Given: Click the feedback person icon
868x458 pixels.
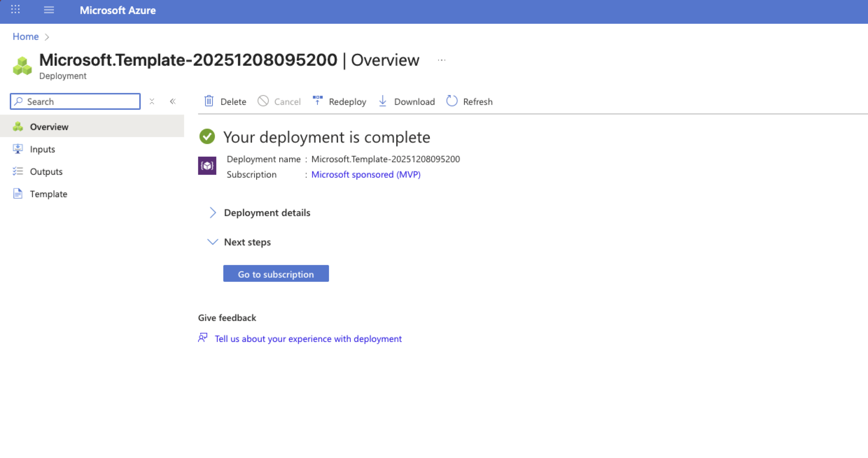Looking at the screenshot, I should pos(203,338).
